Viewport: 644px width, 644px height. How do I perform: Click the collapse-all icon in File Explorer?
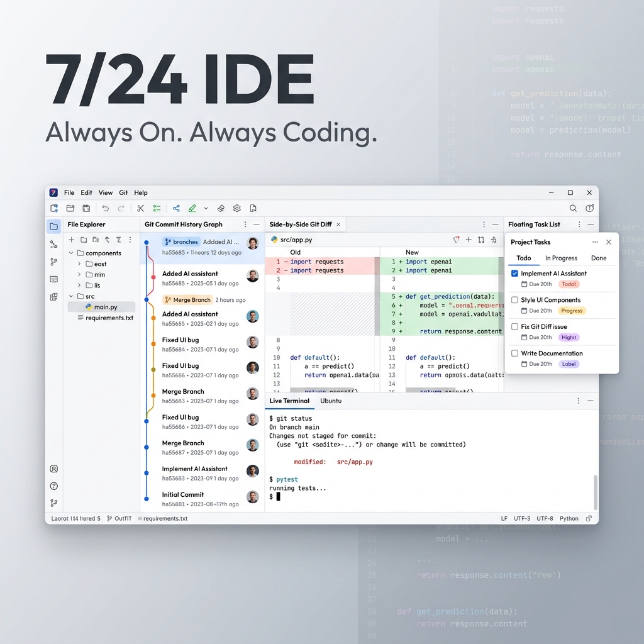[118, 240]
